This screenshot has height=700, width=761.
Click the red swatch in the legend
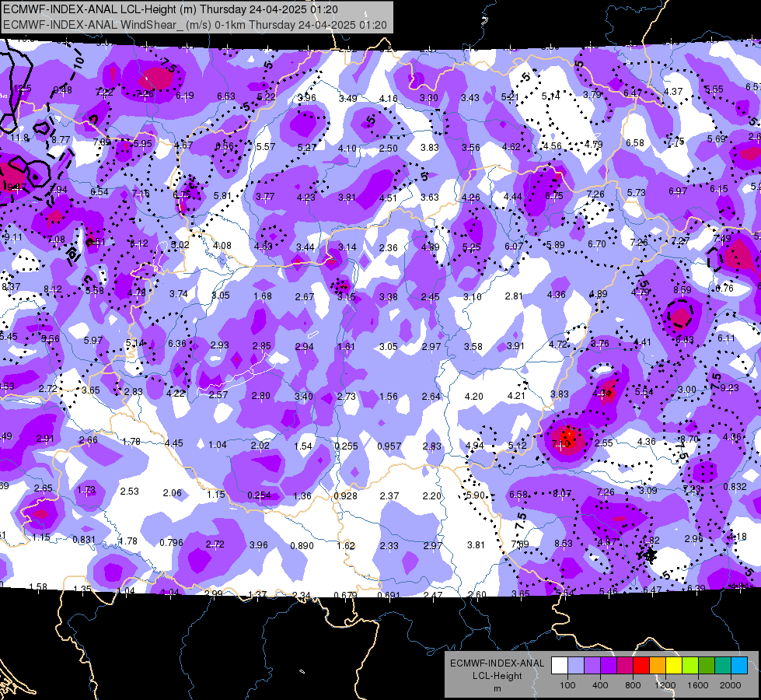click(x=641, y=666)
